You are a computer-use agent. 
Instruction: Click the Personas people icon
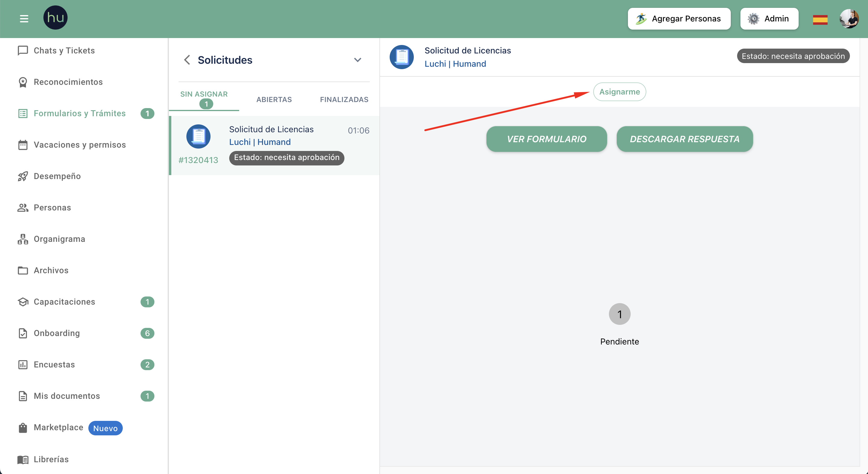click(23, 207)
